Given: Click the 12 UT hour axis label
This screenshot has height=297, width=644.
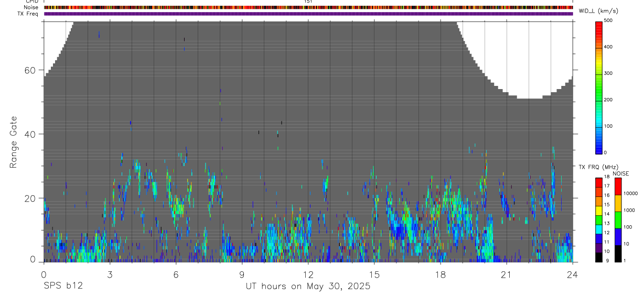Looking at the screenshot, I should tap(308, 274).
